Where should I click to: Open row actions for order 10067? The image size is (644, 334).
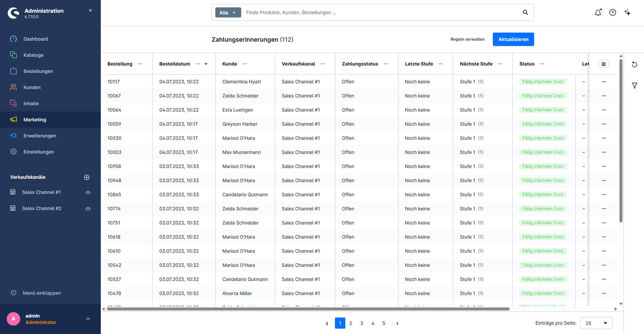(x=604, y=96)
